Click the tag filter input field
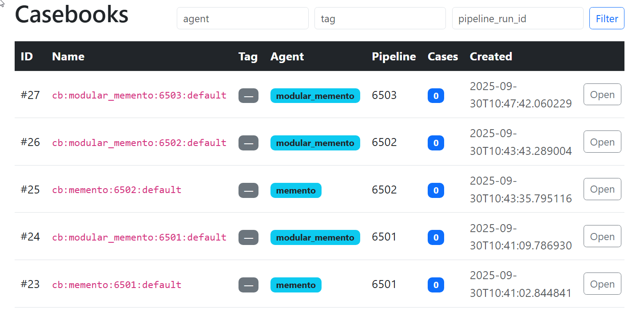644x312 pixels. click(x=380, y=19)
